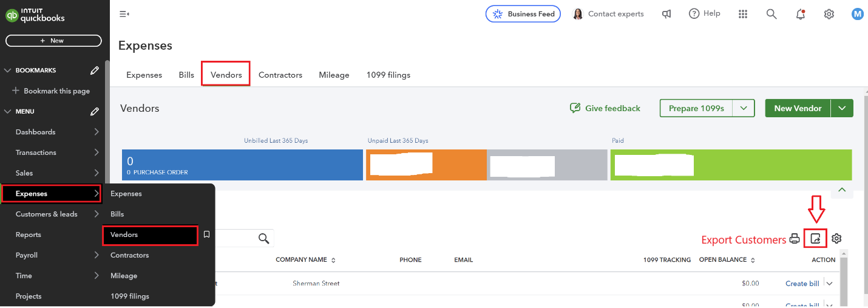This screenshot has height=308, width=868.
Task: Click the blue Purchase Order bar
Action: (x=242, y=165)
